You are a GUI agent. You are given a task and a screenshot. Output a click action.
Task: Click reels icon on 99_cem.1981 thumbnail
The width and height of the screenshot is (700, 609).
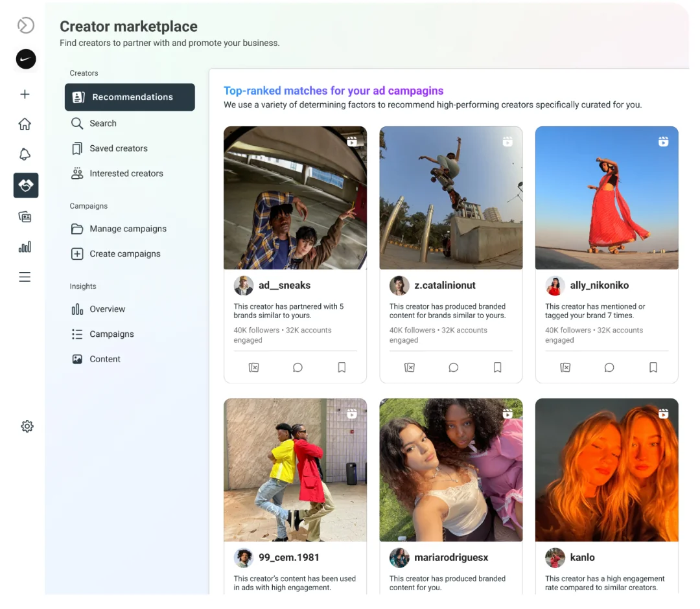click(x=352, y=413)
